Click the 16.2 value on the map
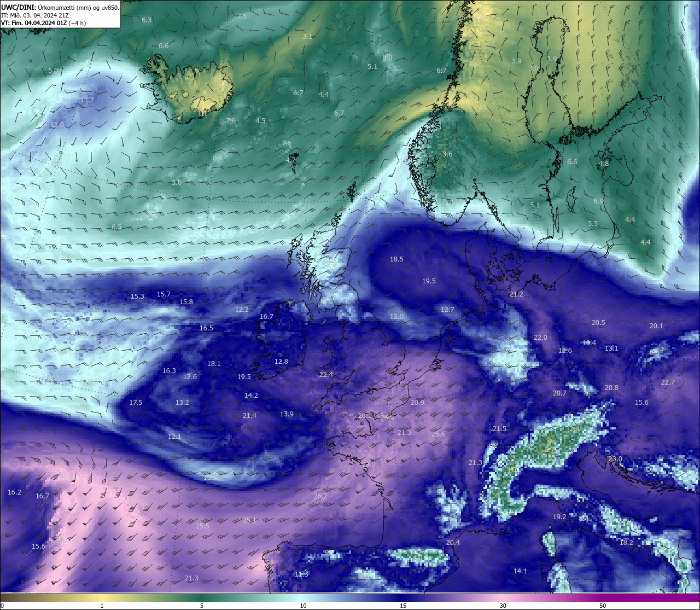Viewport: 700px width, 610px height. pyautogui.click(x=14, y=493)
